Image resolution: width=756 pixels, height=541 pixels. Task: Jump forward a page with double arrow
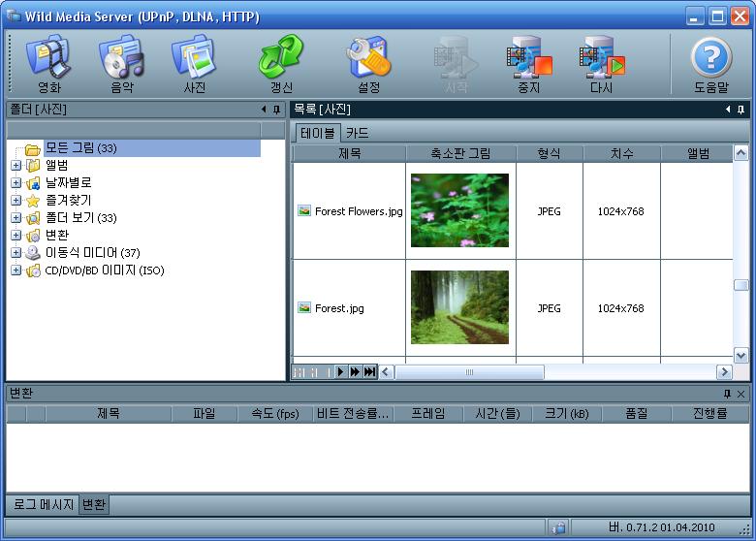click(355, 371)
